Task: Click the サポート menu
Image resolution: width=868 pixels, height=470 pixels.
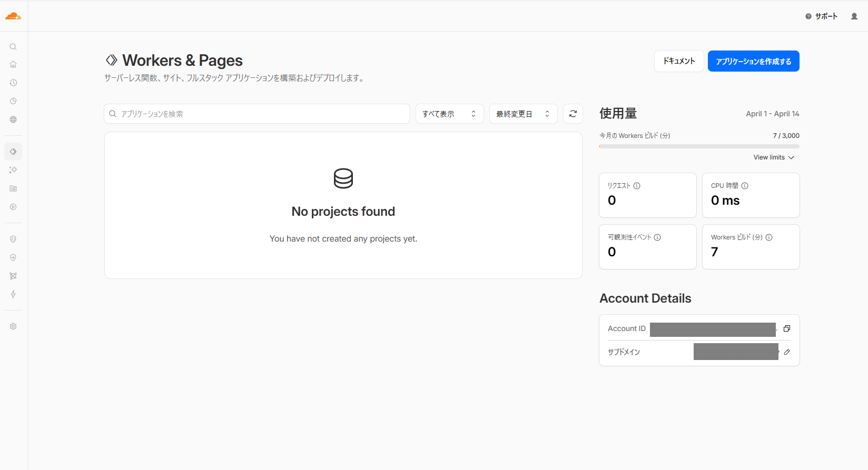Action: [821, 16]
